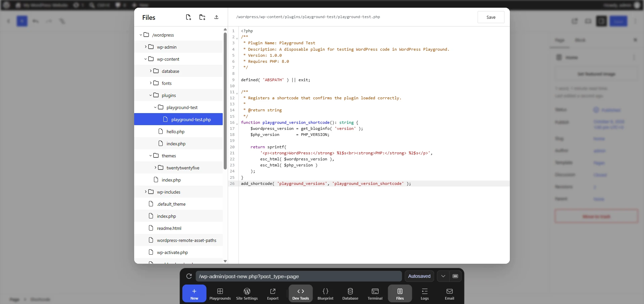This screenshot has height=304, width=644.
Task: Collapse the wp-content folder
Action: (x=146, y=59)
